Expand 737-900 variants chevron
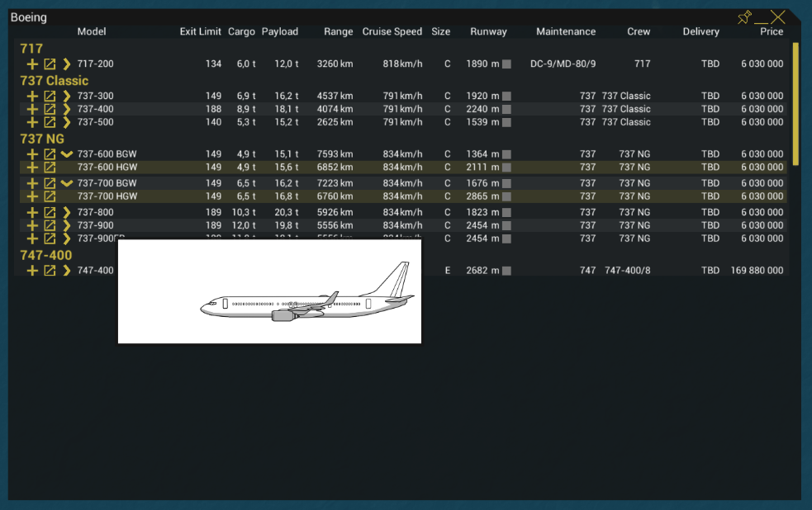This screenshot has width=812, height=510. click(66, 225)
